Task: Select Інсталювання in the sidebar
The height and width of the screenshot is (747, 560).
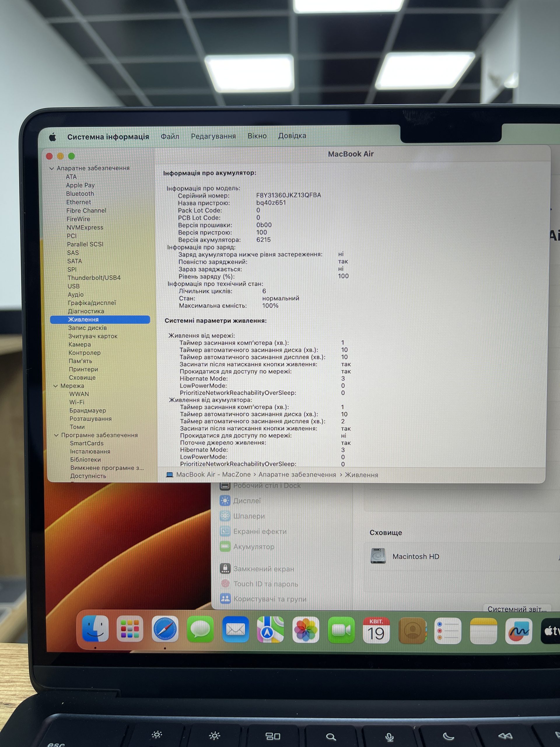Action: pyautogui.click(x=90, y=451)
